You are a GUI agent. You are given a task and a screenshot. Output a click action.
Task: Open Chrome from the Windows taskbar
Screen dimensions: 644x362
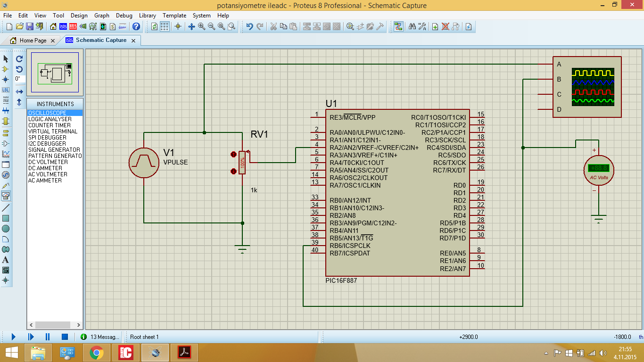(x=97, y=352)
